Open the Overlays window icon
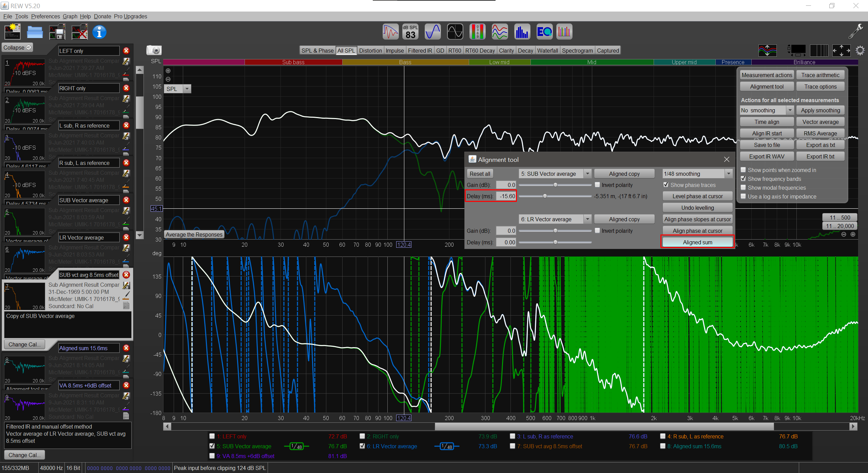The image size is (868, 473). click(500, 32)
